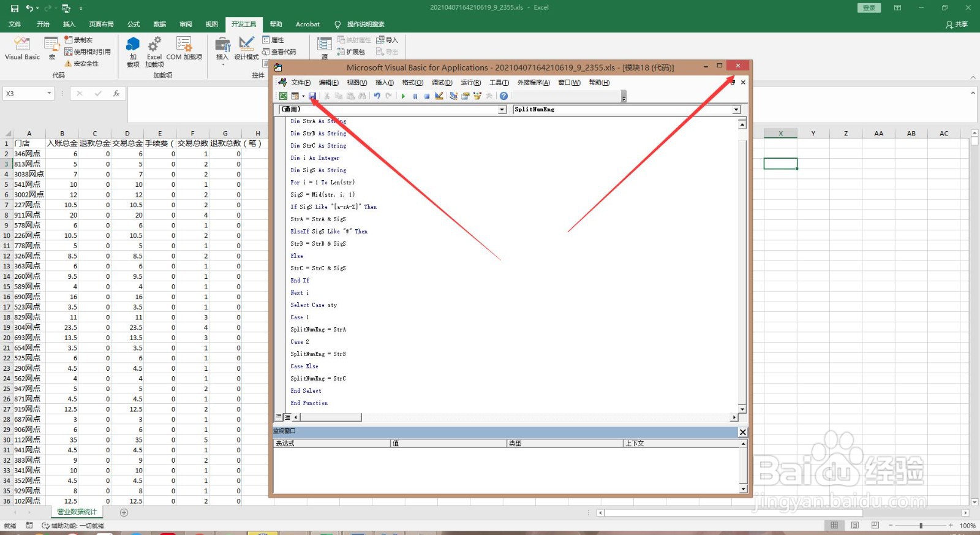
Task: Click the Share (共享) button in Excel
Action: point(957,25)
